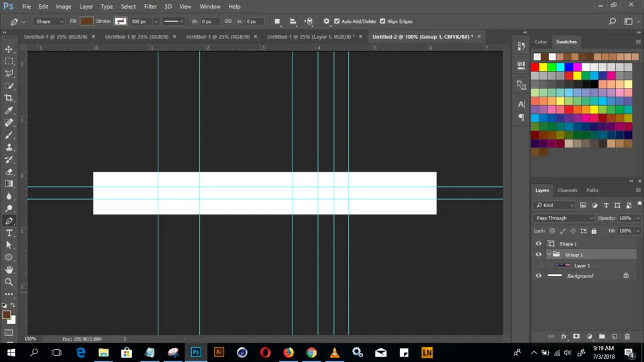Toggle lock all layer attributes
The image size is (644, 362).
[x=594, y=231]
